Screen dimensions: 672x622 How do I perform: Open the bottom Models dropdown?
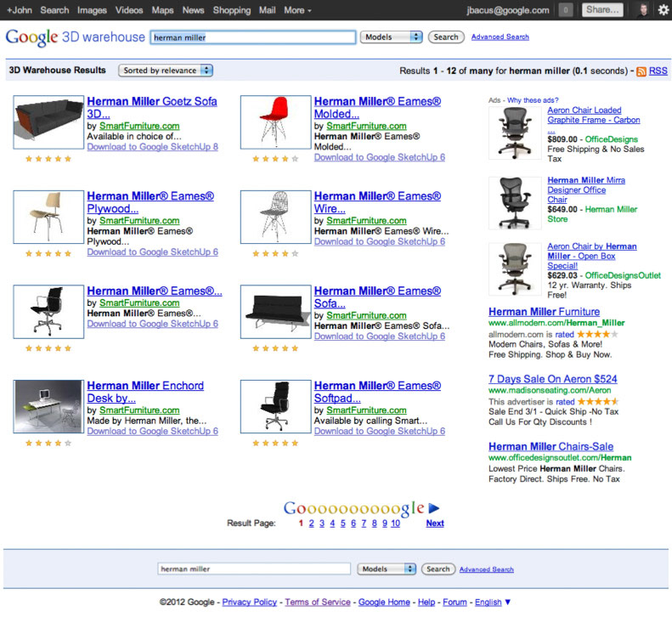point(387,568)
